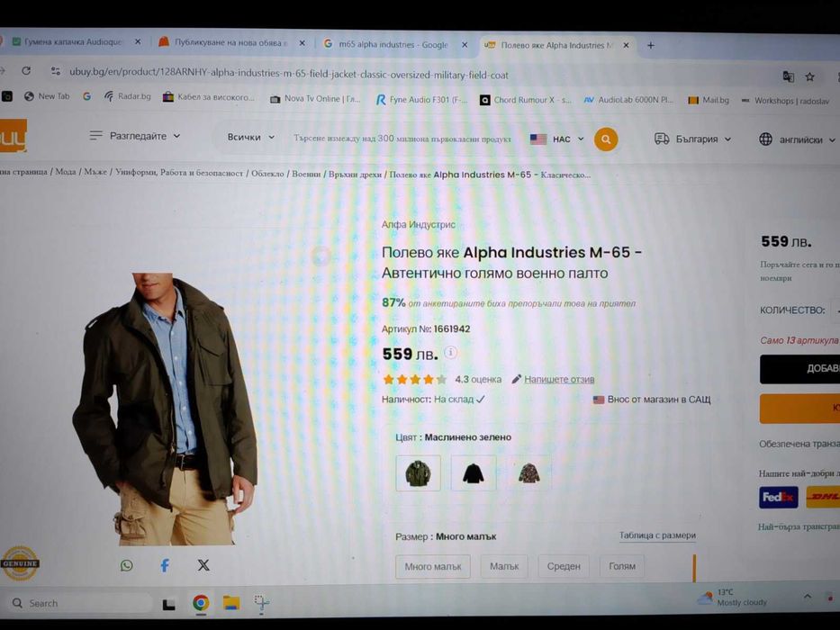Open the Fyne Audio F301 bookmark
Screen dimensions: 840x630
421,100
